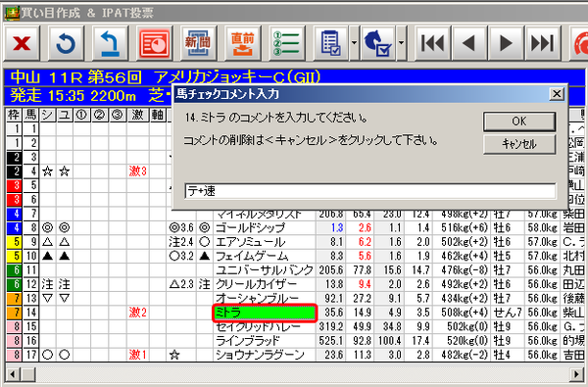The height and width of the screenshot is (387, 588).
Task: Click the horizontal scrollbar right arrow
Action: 576,374
